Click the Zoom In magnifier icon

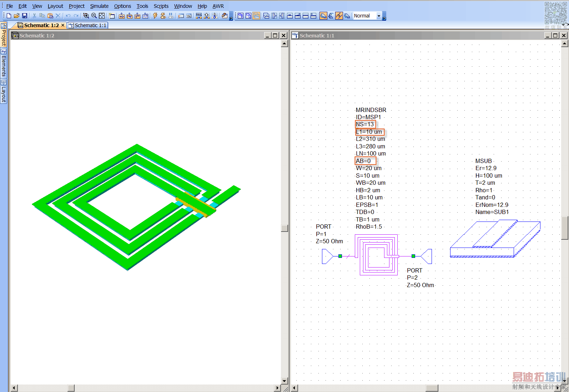[86, 16]
